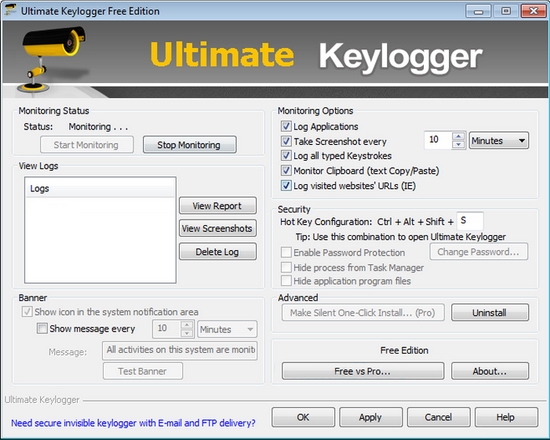Click the Apply button
The height and width of the screenshot is (440, 550).
coord(371,417)
